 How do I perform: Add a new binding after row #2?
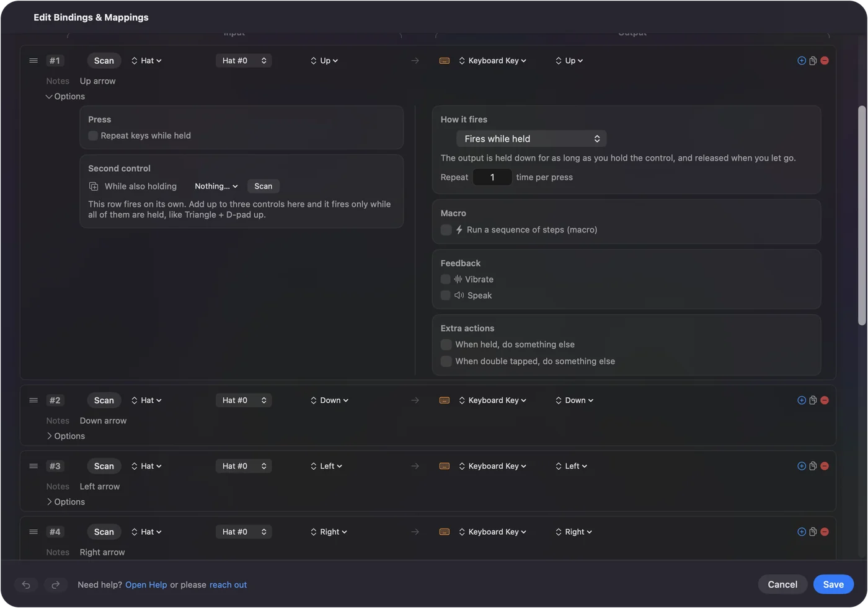point(802,400)
